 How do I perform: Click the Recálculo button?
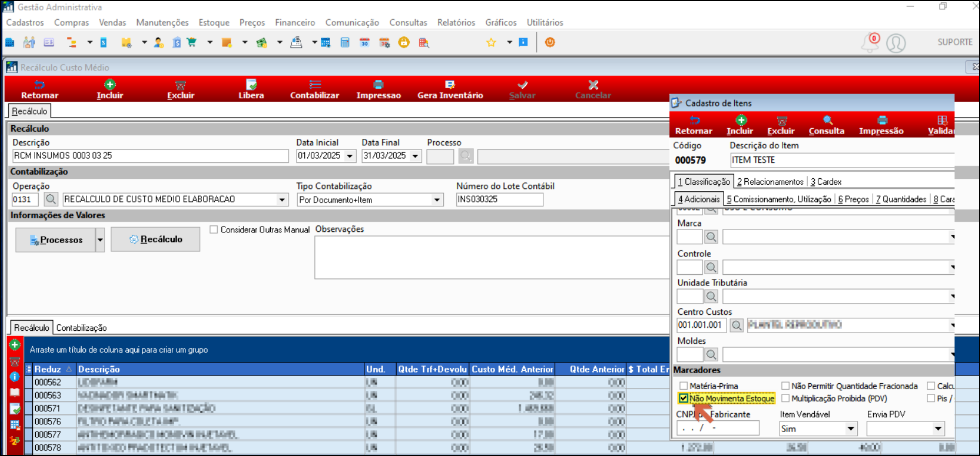pos(156,239)
